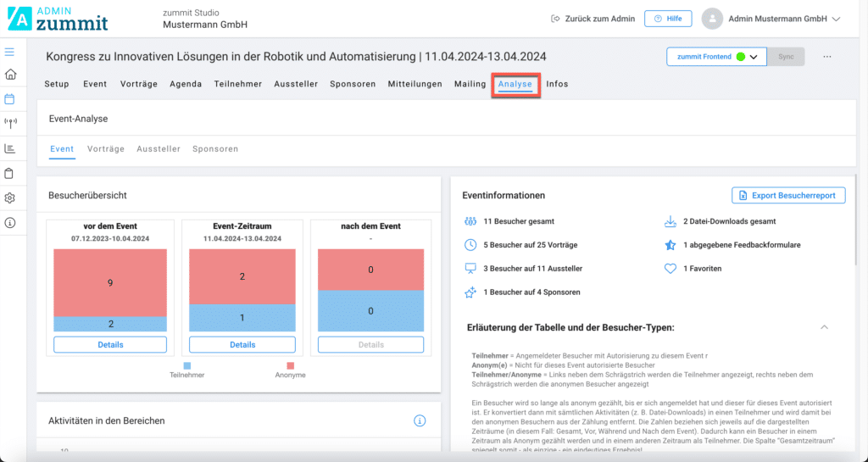868x462 pixels.
Task: Click the hamburger menu icon in sidebar
Action: [x=10, y=52]
